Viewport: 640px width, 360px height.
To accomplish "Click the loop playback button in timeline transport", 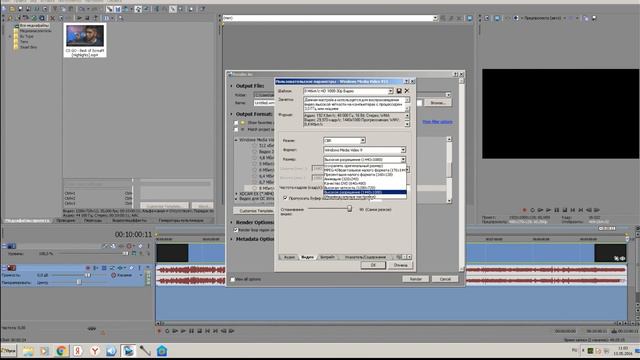I will (167, 331).
